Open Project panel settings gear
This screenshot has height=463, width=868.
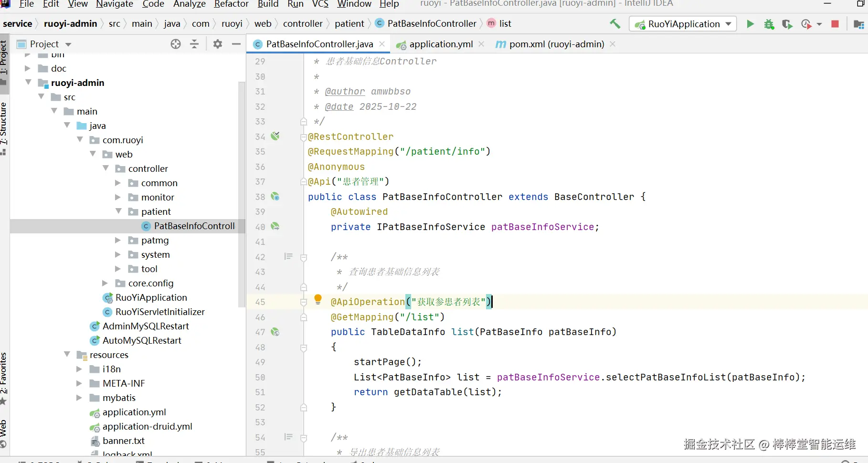tap(218, 44)
